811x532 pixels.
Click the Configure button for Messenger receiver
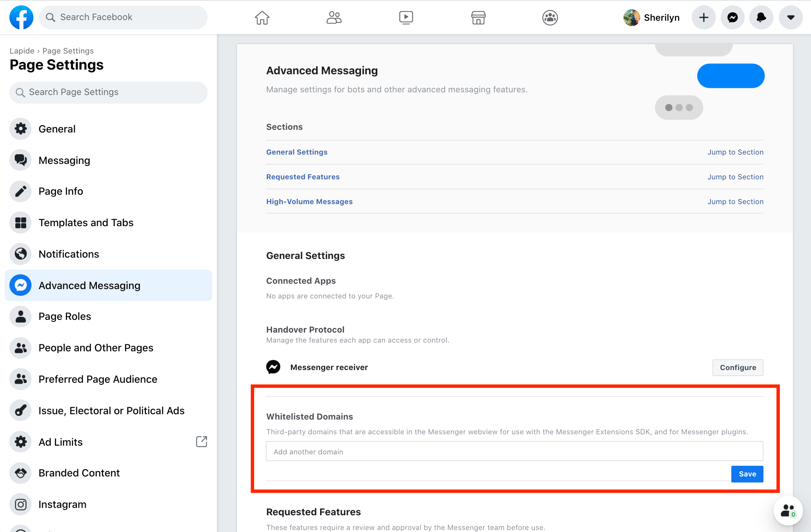(x=737, y=367)
